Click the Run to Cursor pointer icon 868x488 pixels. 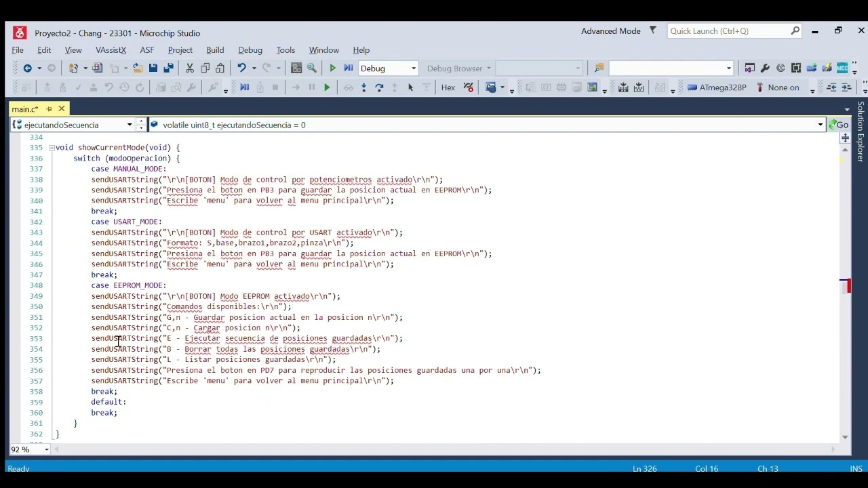(x=410, y=87)
